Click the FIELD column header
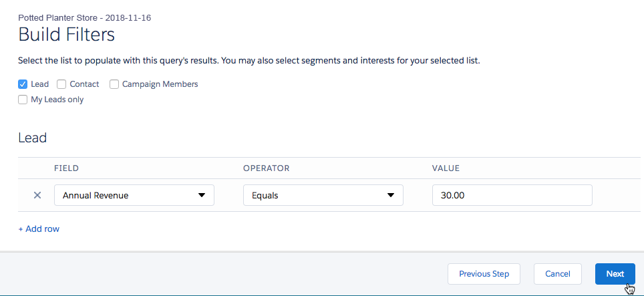644x296 pixels. click(66, 168)
